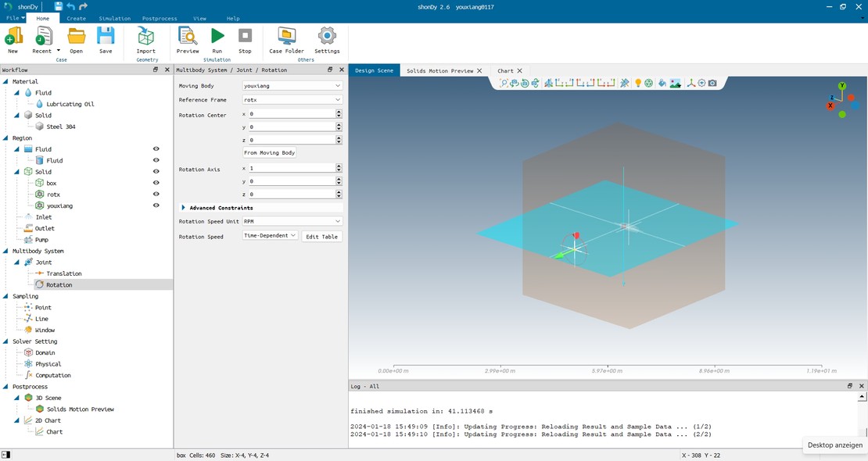The image size is (868, 461).
Task: Open the Case Folder icon
Action: (287, 37)
